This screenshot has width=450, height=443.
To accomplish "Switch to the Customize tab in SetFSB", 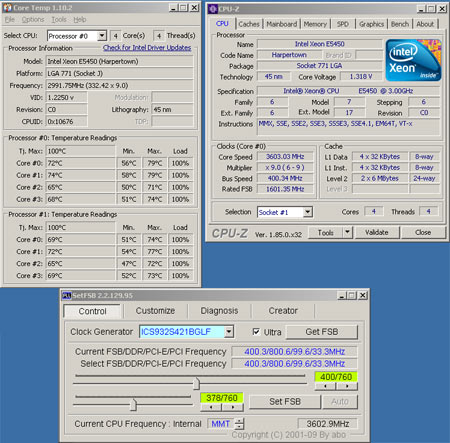I will point(155,311).
